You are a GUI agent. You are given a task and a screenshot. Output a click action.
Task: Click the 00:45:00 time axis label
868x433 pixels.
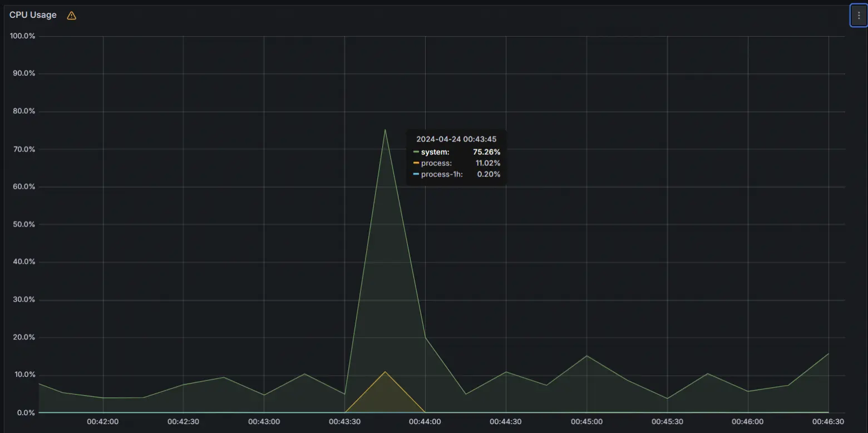pyautogui.click(x=586, y=422)
